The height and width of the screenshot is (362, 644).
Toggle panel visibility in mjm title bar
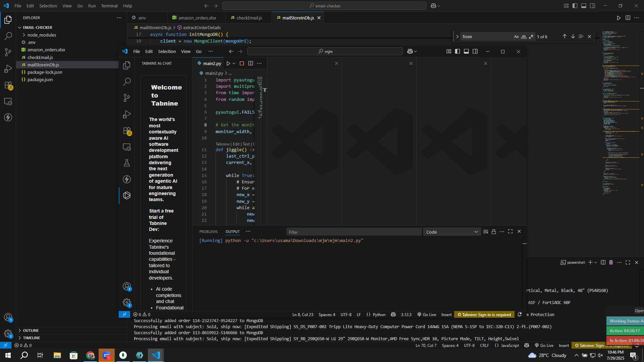[x=466, y=51]
